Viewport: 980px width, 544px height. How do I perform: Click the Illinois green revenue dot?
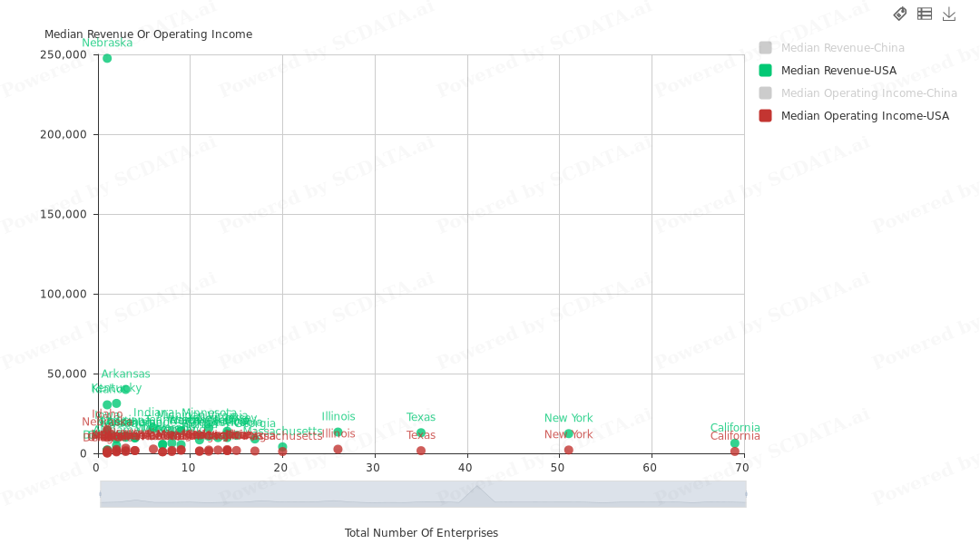(x=338, y=432)
